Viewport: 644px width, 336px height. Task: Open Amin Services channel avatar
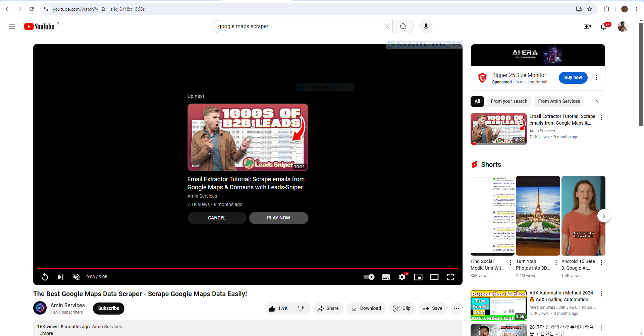click(40, 308)
